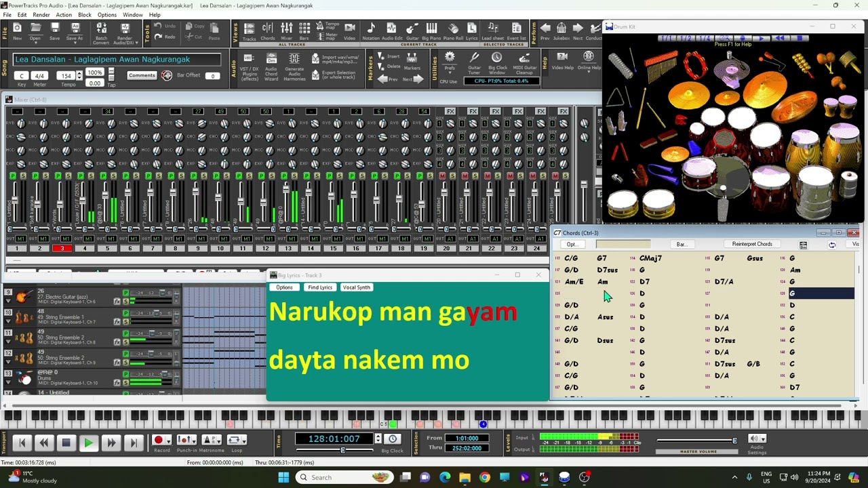Toggle P button on Drums track
This screenshot has height=488, width=868.
[125, 374]
